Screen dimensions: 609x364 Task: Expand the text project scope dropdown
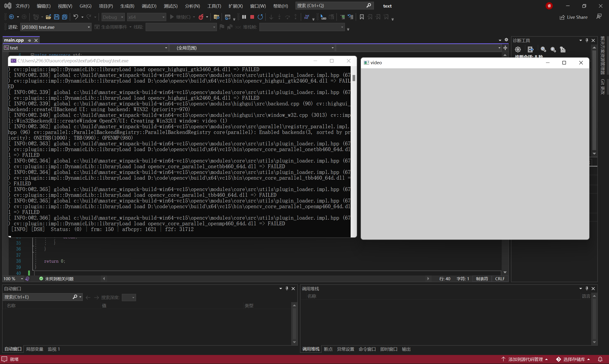[86, 48]
